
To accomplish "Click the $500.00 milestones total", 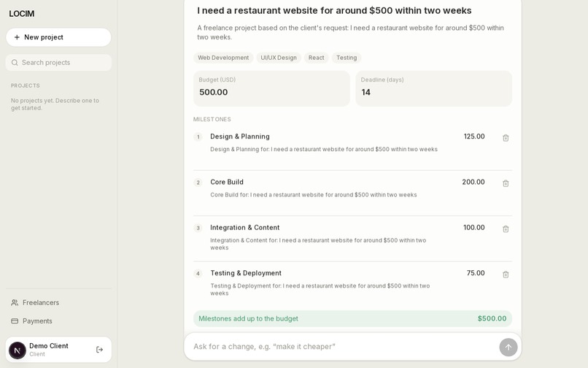I will [492, 318].
